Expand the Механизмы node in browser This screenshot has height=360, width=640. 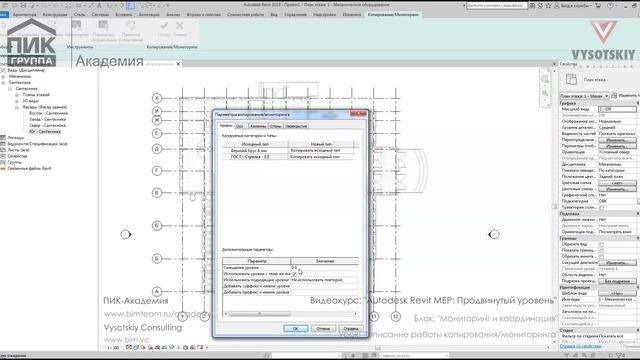3,76
